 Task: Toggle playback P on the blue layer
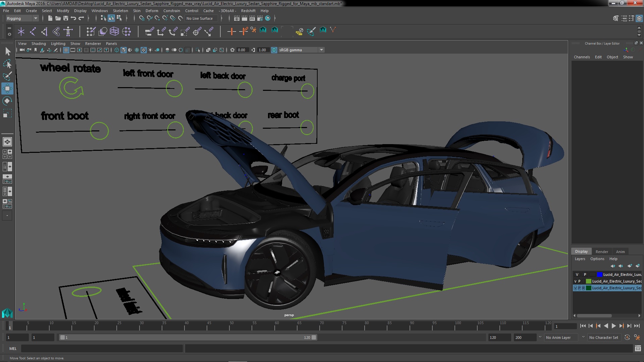tap(585, 275)
